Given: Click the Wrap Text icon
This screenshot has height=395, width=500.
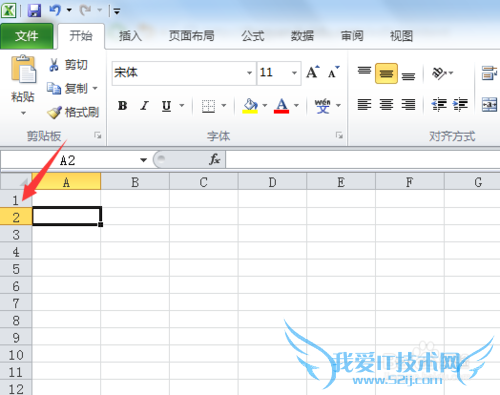Looking at the screenshot, I should [489, 73].
